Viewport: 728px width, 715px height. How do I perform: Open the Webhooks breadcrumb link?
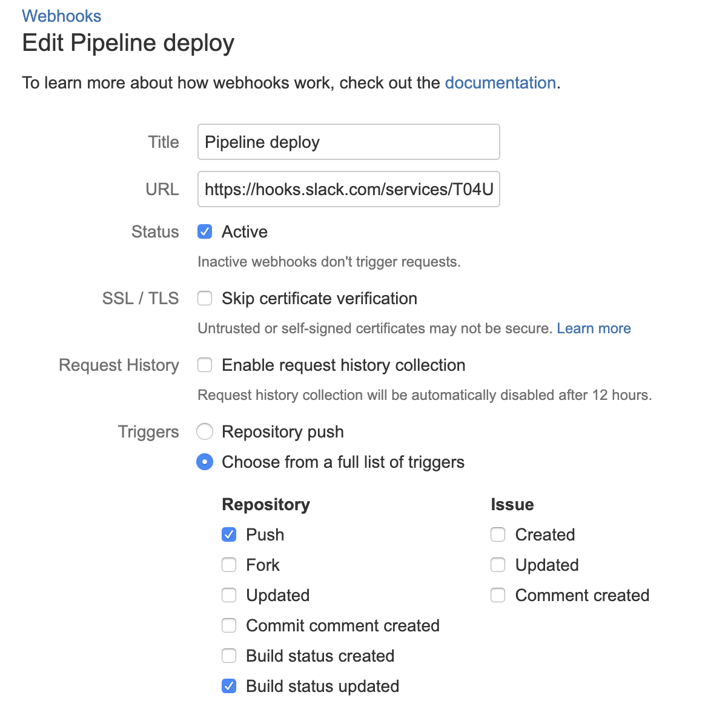pyautogui.click(x=61, y=16)
